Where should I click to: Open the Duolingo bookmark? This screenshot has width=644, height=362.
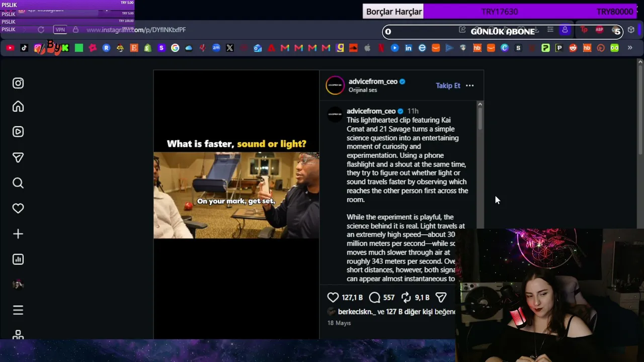click(x=614, y=48)
